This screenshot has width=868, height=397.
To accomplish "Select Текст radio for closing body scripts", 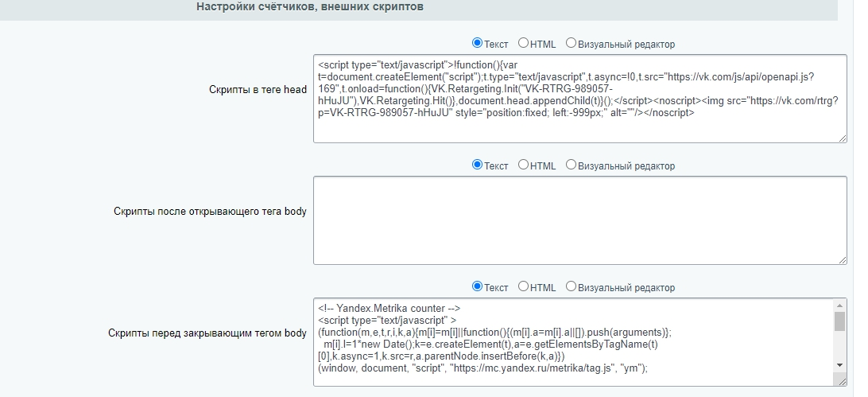I will tap(478, 286).
